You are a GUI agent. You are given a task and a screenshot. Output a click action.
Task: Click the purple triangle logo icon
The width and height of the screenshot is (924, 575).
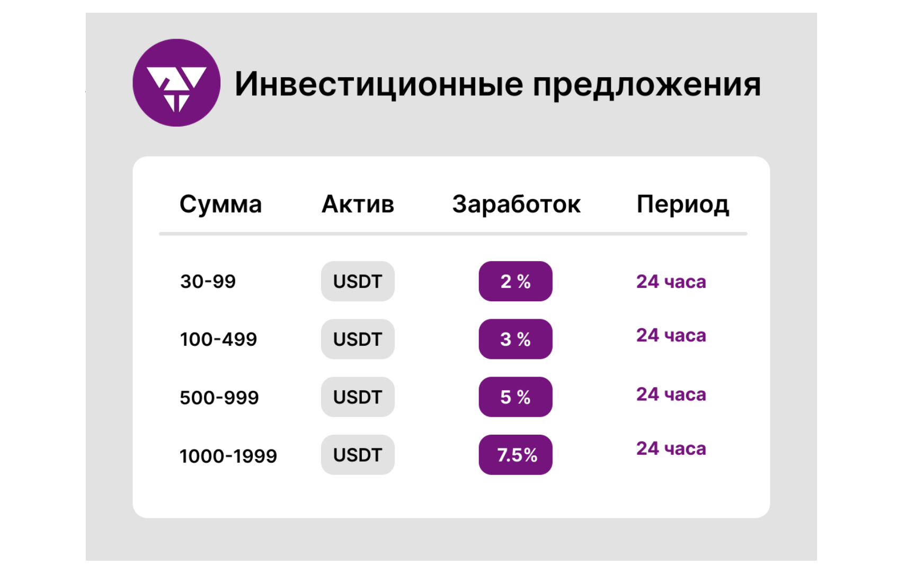coord(176,83)
